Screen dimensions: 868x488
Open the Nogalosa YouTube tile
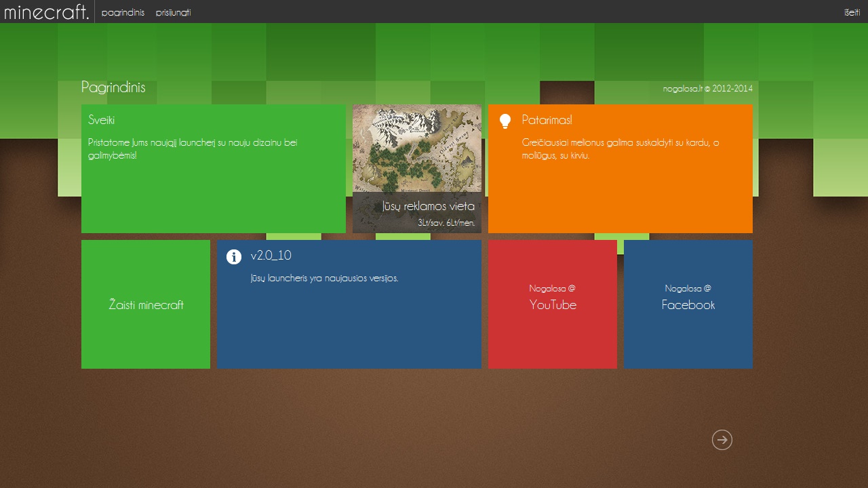pos(553,304)
